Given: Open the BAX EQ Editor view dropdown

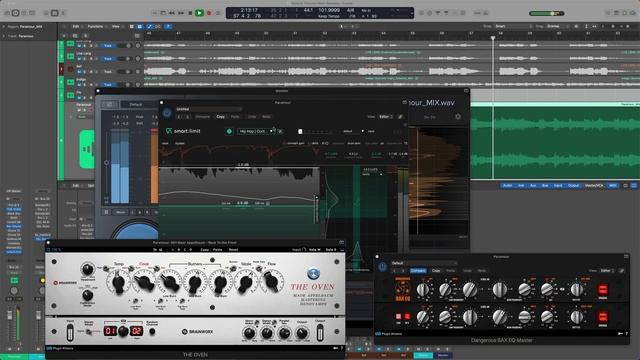Looking at the screenshot, I should 607,271.
